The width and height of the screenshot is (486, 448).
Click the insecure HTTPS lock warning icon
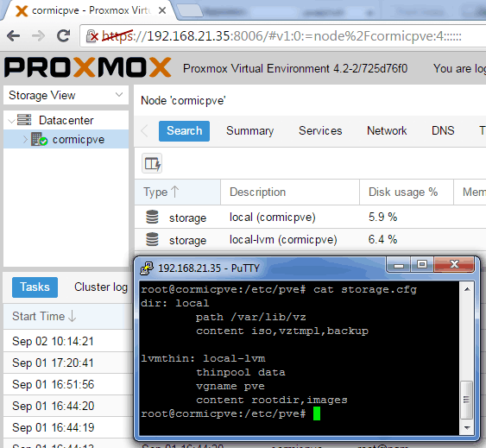coord(92,36)
